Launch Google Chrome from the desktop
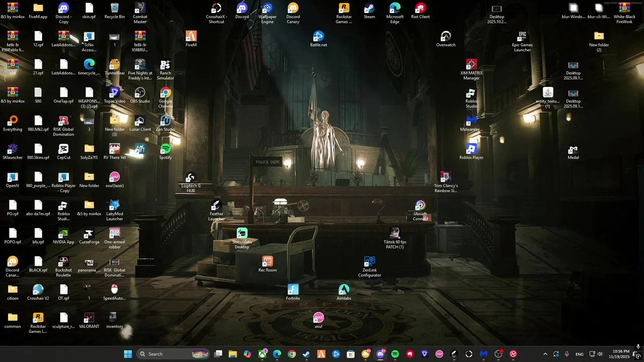Image resolution: width=644 pixels, height=362 pixels. pyautogui.click(x=166, y=98)
